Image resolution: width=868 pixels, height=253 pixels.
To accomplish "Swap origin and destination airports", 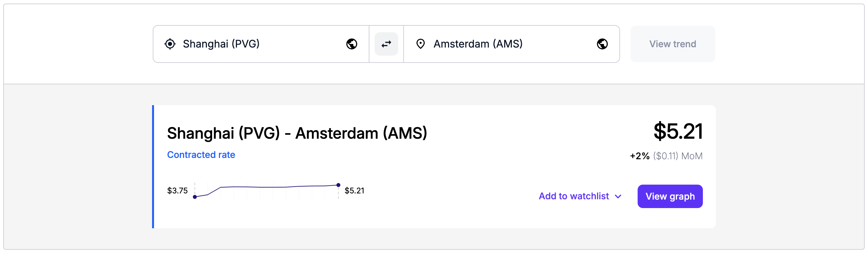I will [x=386, y=44].
